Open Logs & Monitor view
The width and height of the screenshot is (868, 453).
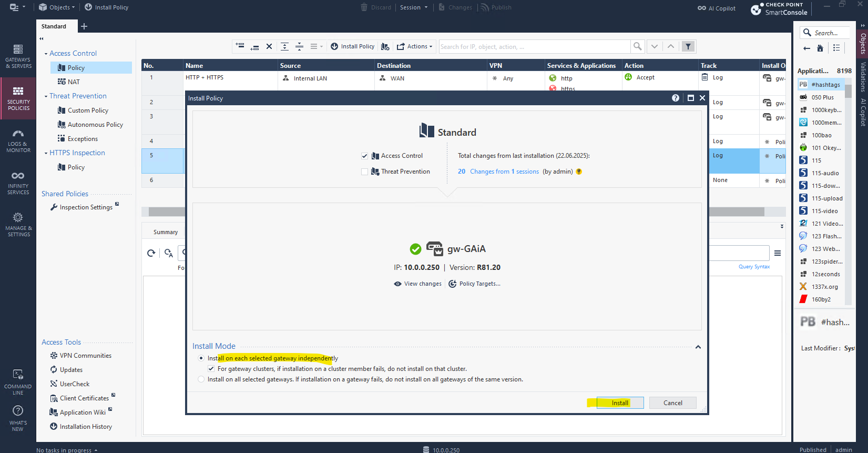click(x=18, y=141)
